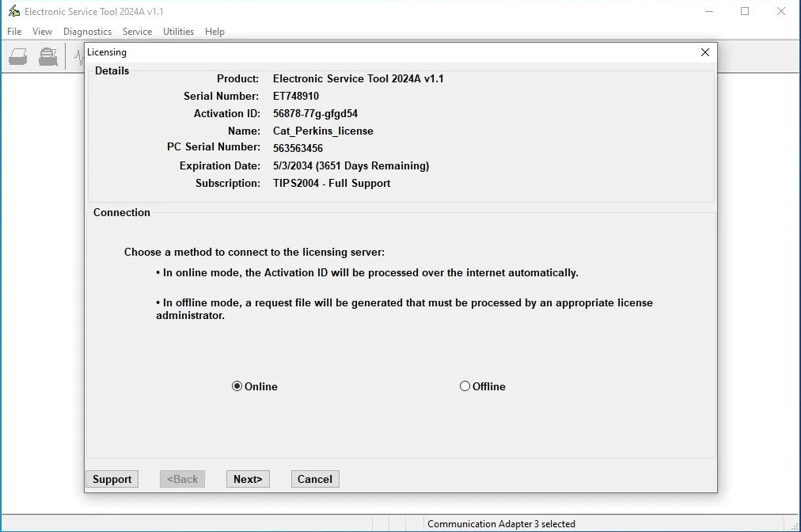This screenshot has height=532, width=801.
Task: Click the Connection group label
Action: point(122,212)
